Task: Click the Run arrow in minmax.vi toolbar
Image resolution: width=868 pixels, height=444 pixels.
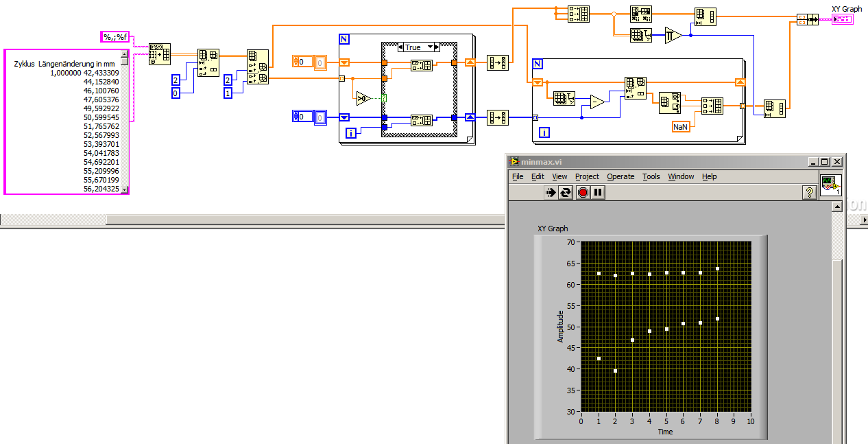Action: [x=550, y=192]
